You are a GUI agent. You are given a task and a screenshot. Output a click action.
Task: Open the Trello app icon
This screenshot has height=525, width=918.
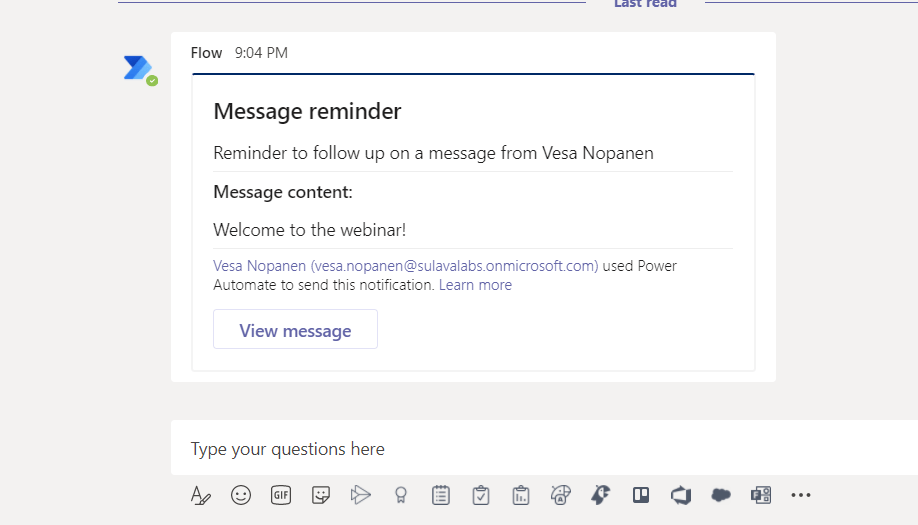pos(641,495)
